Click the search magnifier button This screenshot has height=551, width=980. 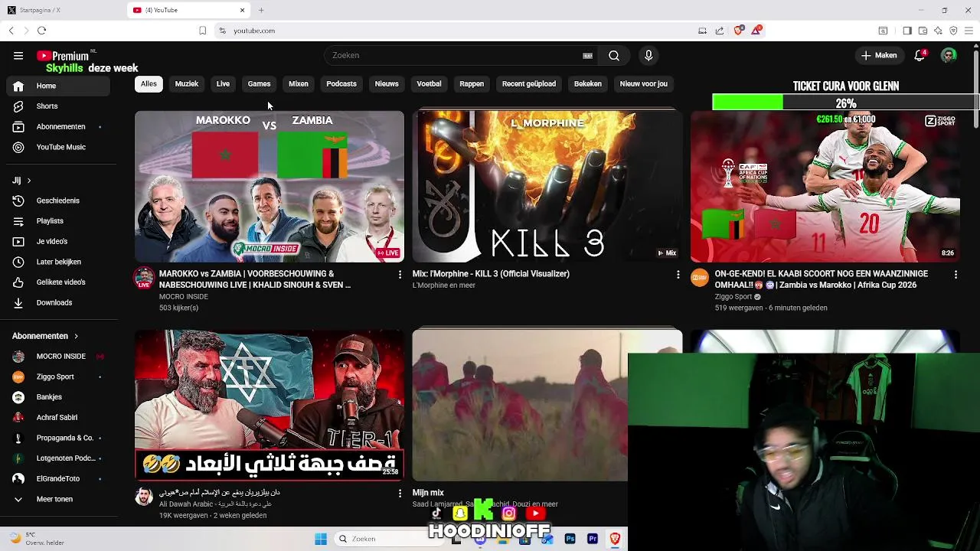pyautogui.click(x=614, y=56)
